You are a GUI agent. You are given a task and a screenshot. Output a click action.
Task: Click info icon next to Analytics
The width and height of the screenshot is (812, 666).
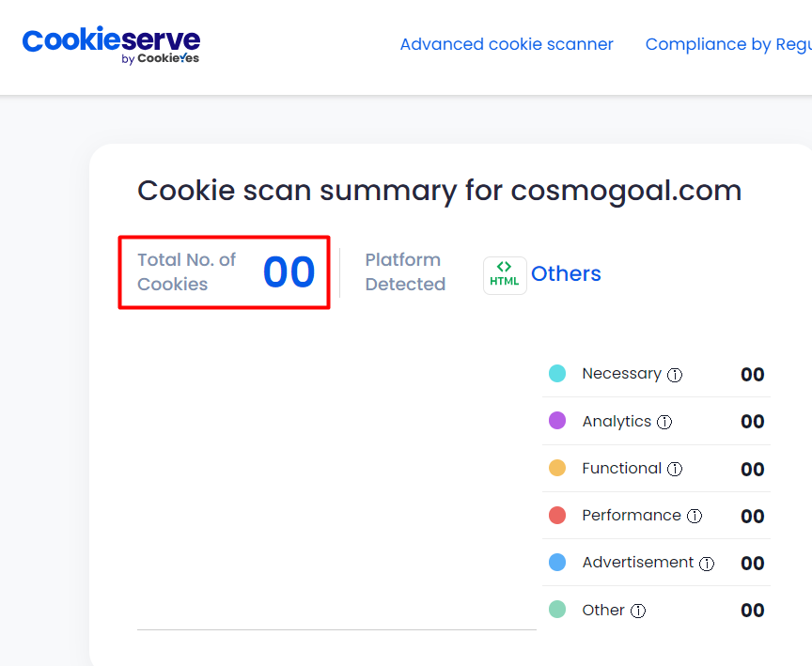(664, 423)
